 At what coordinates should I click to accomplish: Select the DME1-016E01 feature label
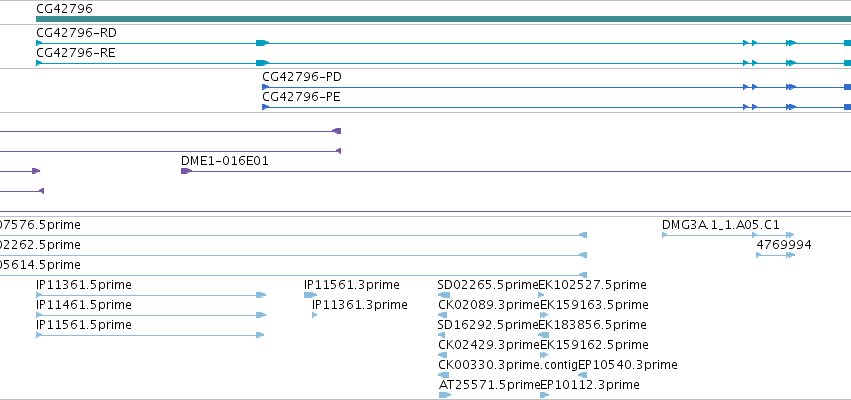(225, 161)
